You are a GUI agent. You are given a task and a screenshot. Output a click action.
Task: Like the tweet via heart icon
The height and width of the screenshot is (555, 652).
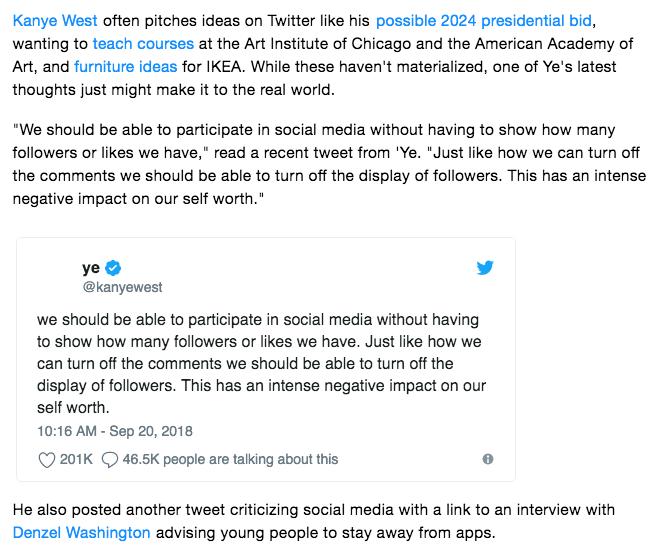click(47, 460)
